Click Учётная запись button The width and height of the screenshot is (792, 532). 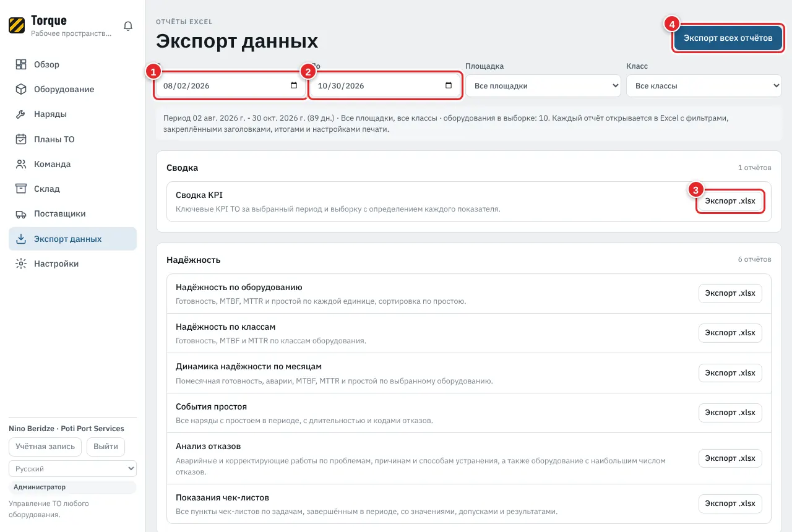pos(45,447)
